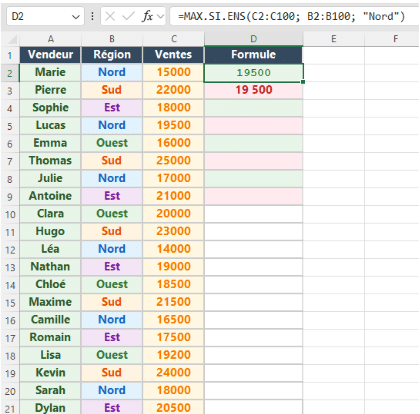Click the Name Box showing D2
This screenshot has height=414, width=420.
point(45,16)
